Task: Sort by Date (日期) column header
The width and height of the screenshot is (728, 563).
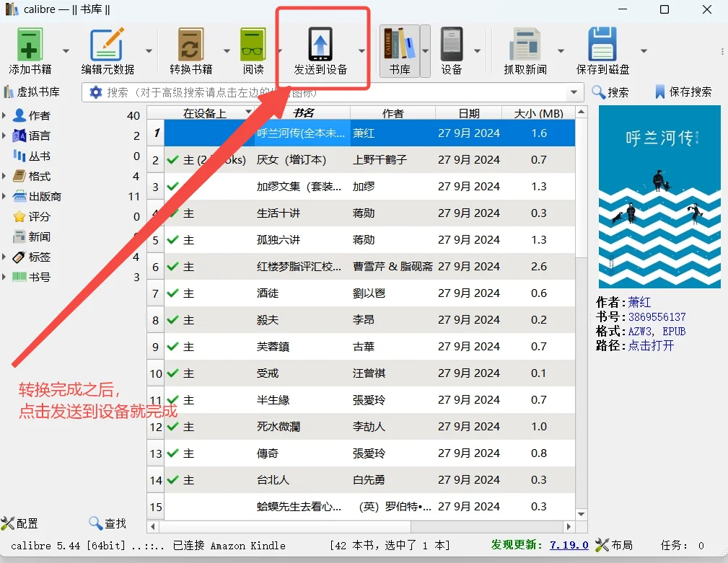Action: click(x=468, y=113)
